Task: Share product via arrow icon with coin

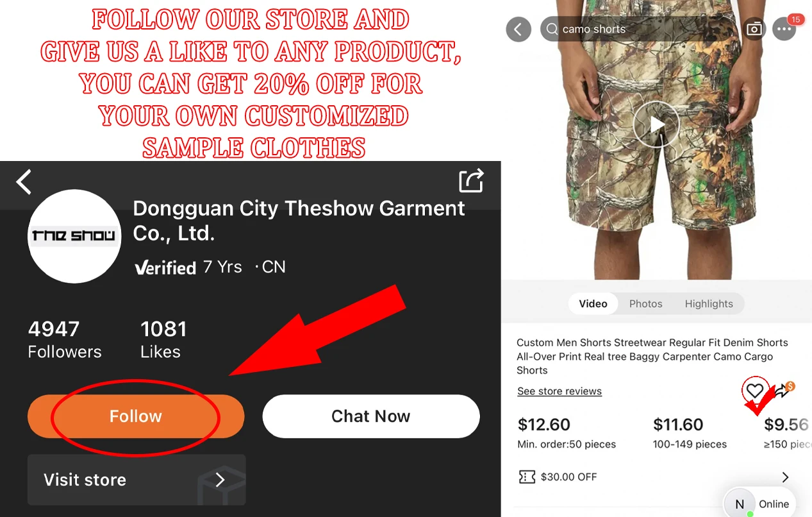Action: (784, 389)
